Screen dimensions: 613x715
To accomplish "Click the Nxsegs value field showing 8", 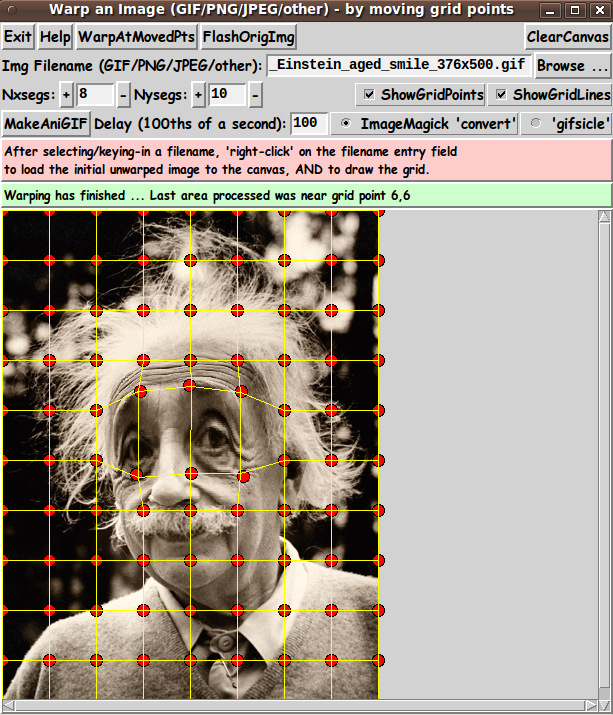I will click(x=95, y=95).
